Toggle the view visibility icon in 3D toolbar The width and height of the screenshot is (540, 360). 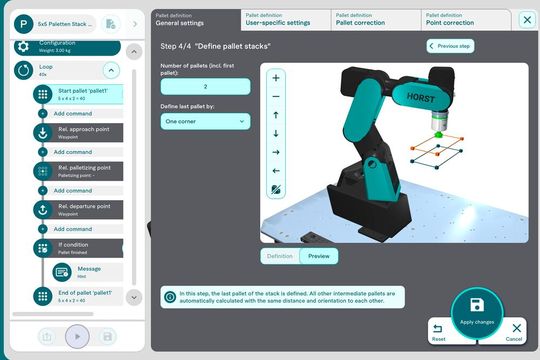(276, 189)
